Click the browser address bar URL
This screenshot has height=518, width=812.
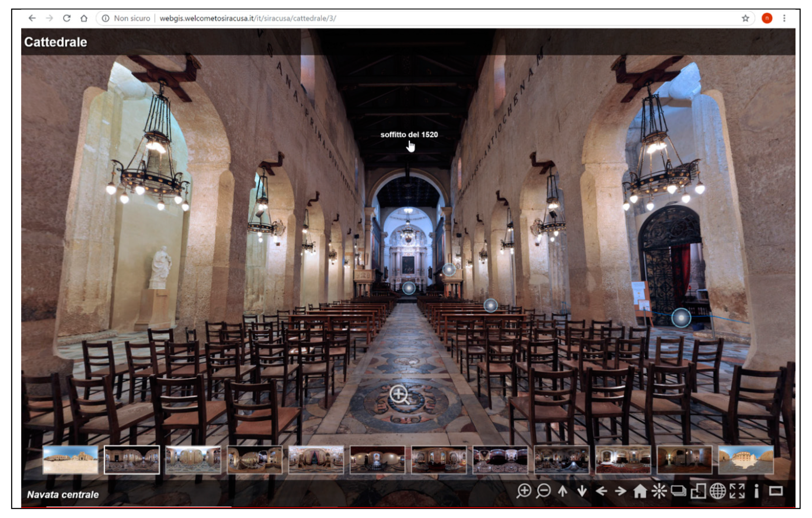pyautogui.click(x=248, y=18)
